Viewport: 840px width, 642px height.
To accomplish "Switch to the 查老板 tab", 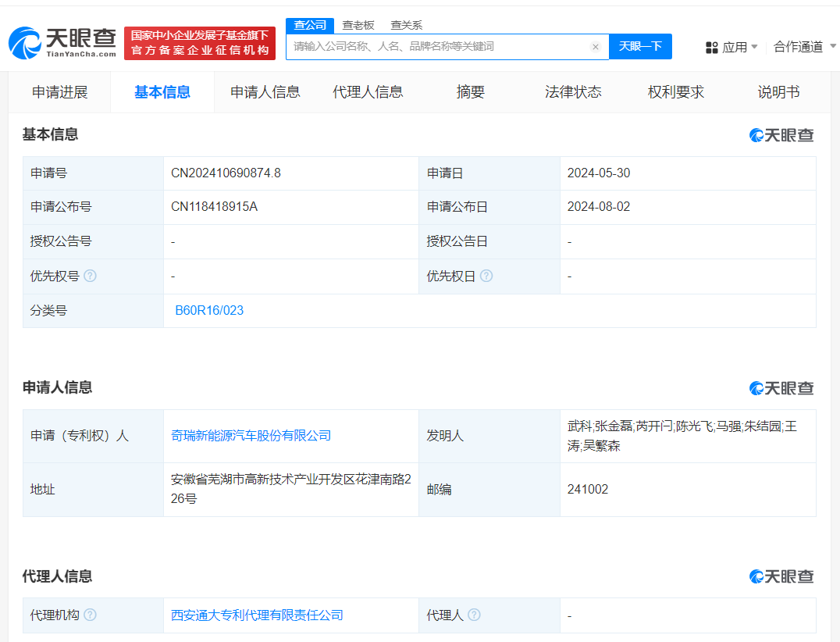I will tap(358, 25).
